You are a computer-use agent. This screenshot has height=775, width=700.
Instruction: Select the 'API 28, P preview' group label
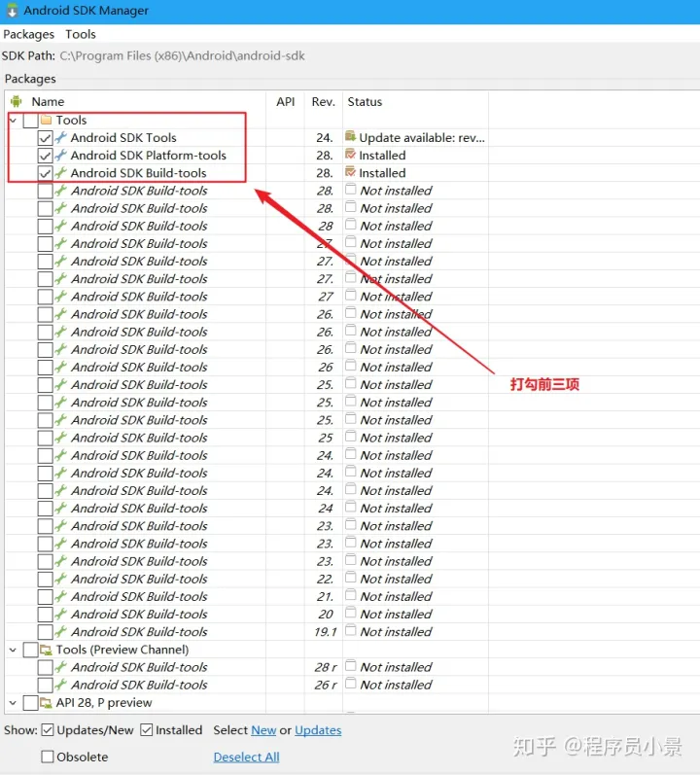[104, 702]
